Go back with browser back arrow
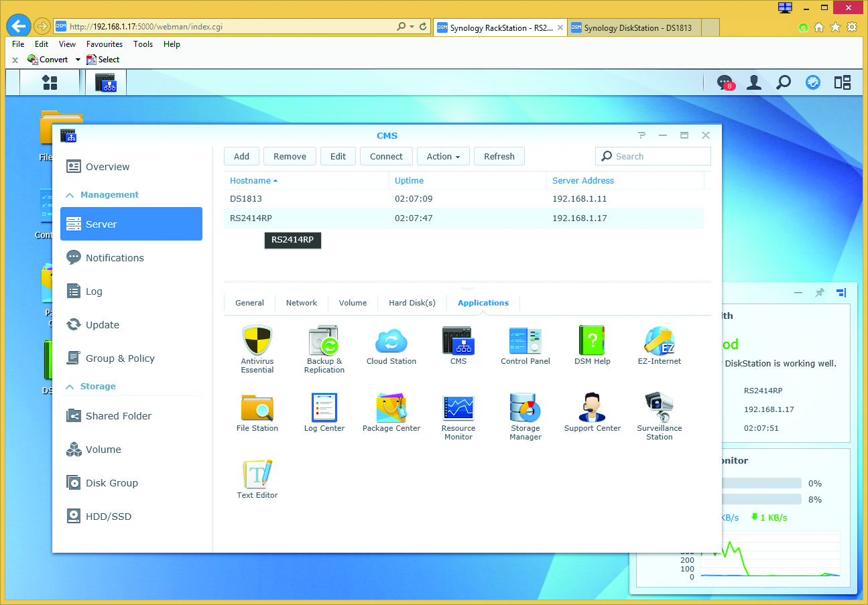This screenshot has width=868, height=605. point(19,27)
